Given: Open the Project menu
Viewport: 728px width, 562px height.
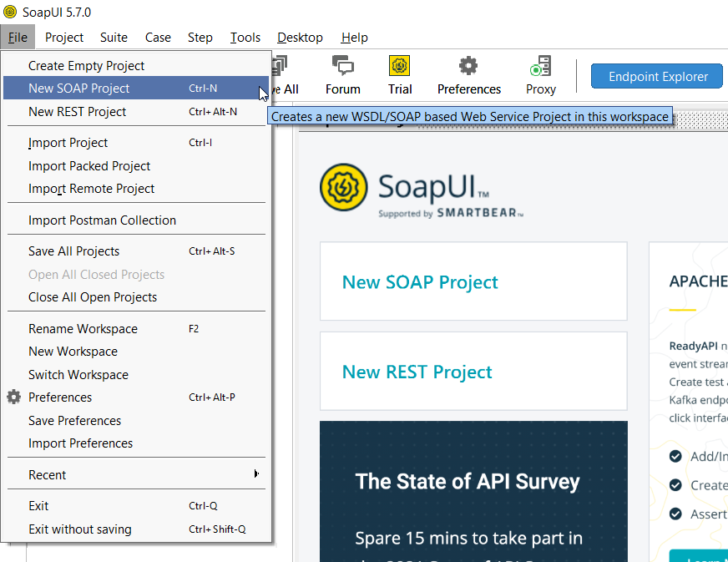Looking at the screenshot, I should [64, 37].
